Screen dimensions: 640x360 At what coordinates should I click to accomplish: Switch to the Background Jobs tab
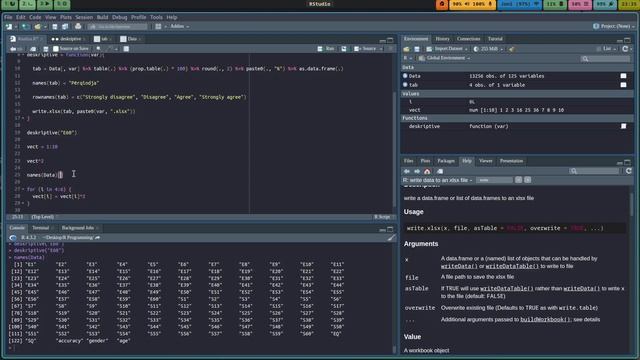(x=78, y=228)
